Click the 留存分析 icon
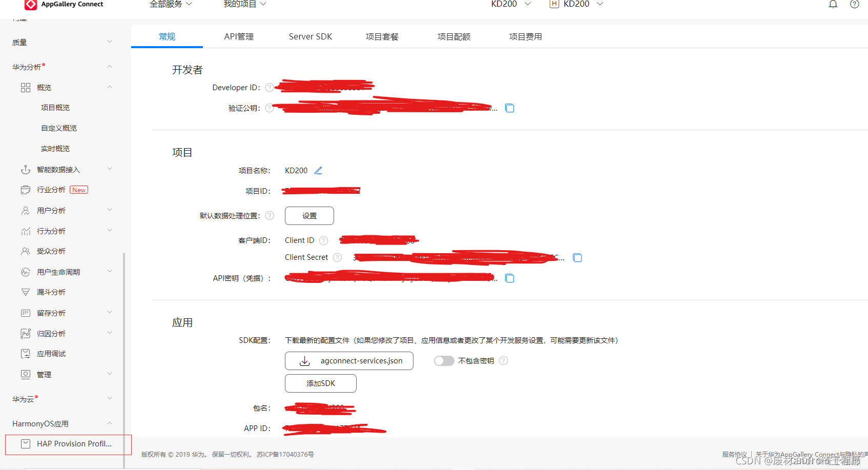This screenshot has height=470, width=868. tap(26, 313)
